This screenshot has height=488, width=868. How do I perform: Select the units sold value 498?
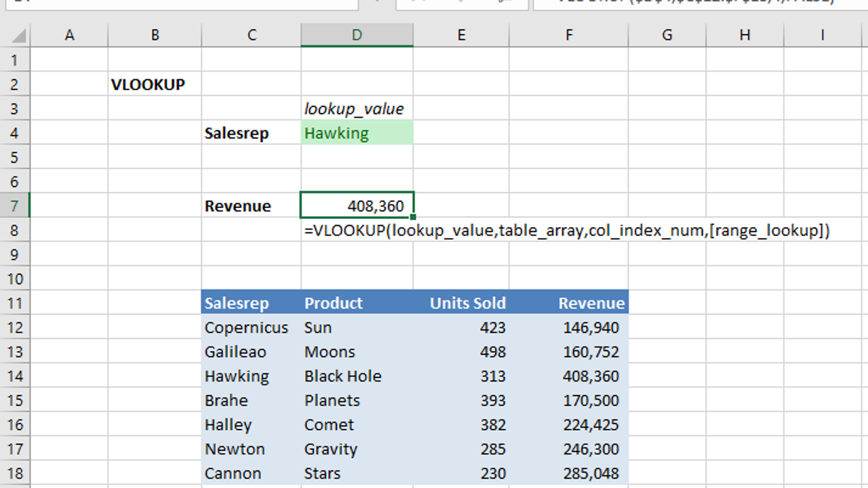[461, 352]
